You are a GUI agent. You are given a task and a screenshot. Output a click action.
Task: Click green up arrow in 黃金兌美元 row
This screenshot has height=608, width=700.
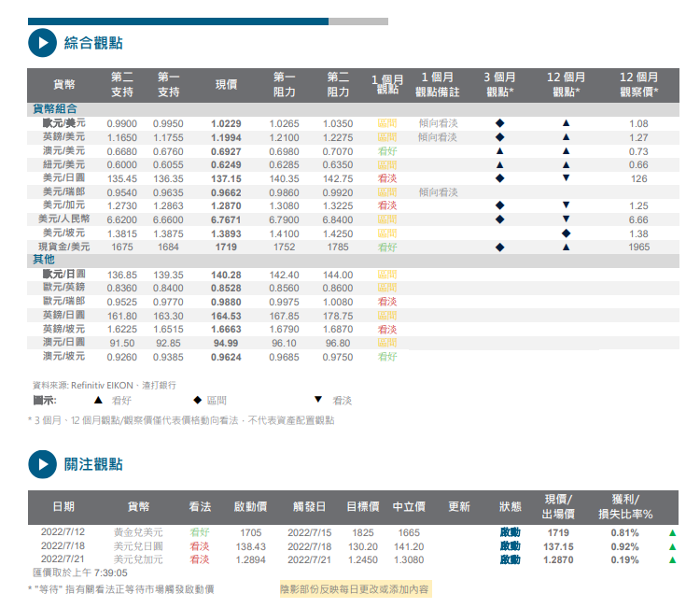point(672,532)
